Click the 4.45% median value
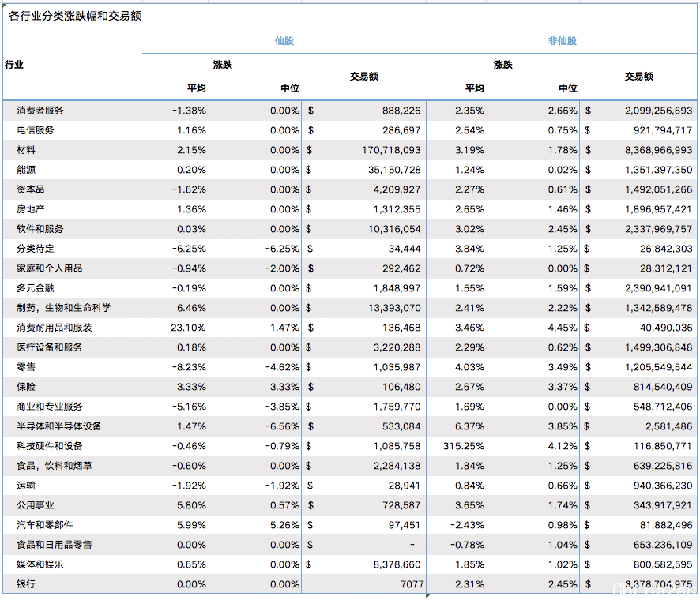 [563, 328]
